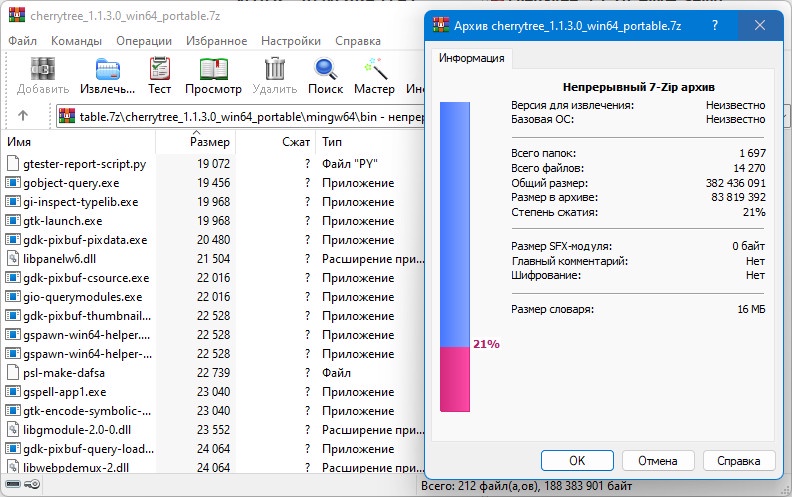Click Размер в архиве value 83 819 392
The width and height of the screenshot is (792, 497).
738,197
